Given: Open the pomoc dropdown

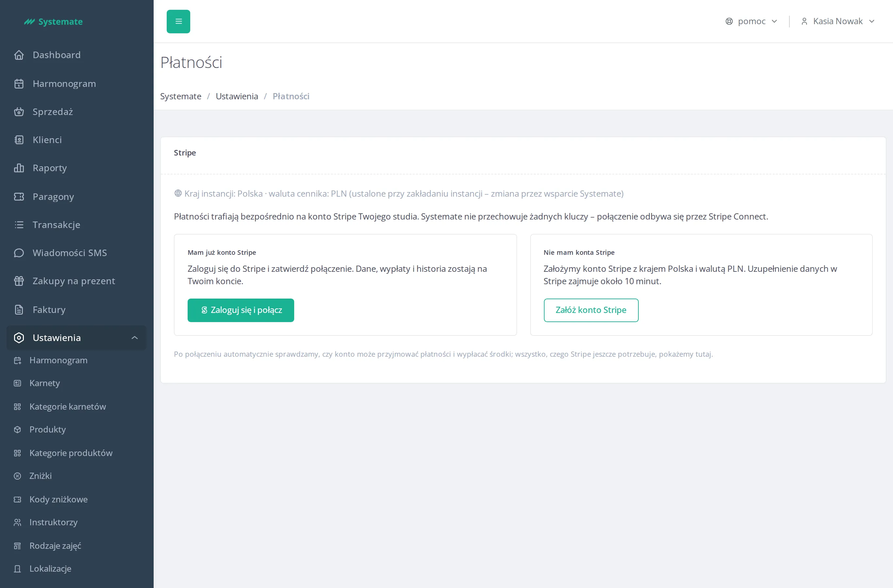Looking at the screenshot, I should point(751,21).
